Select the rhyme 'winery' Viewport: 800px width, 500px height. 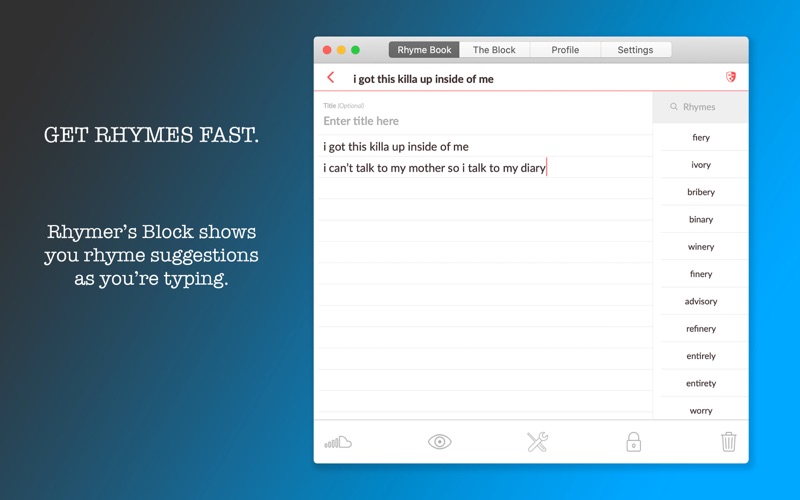coord(701,246)
